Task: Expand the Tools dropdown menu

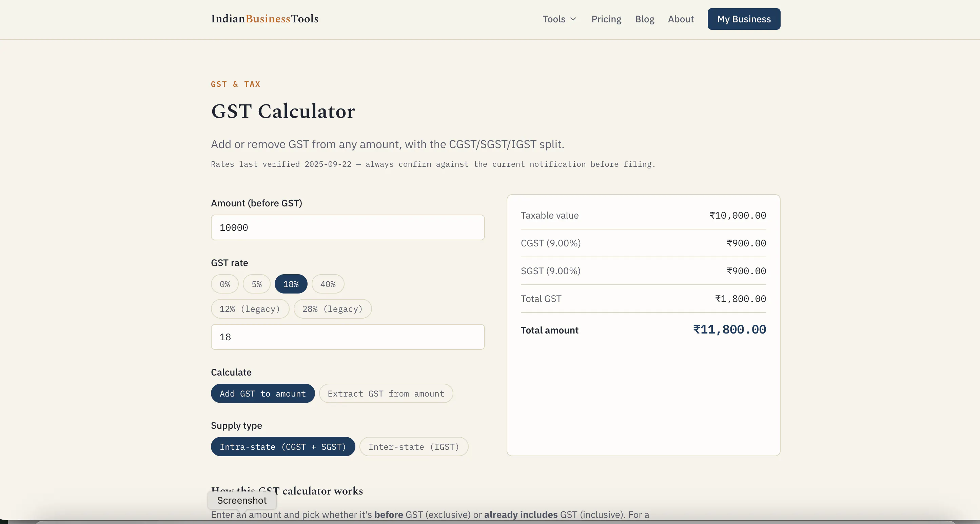Action: (559, 19)
